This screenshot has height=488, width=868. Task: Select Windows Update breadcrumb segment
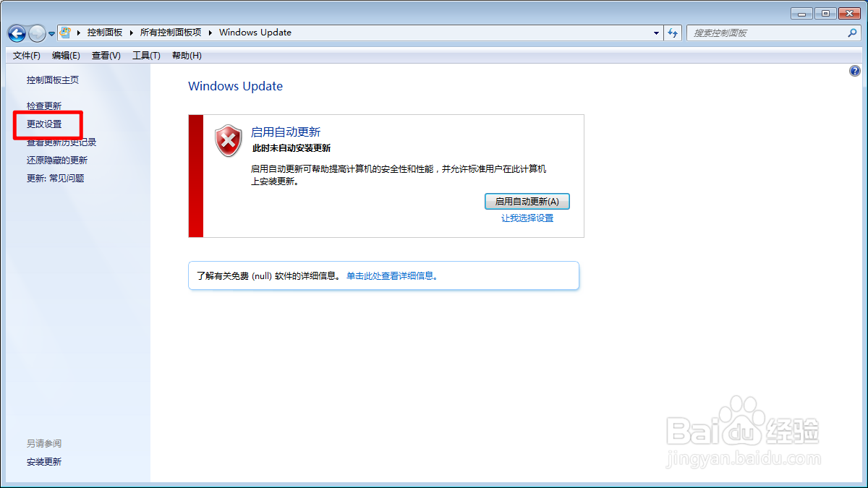(x=255, y=33)
